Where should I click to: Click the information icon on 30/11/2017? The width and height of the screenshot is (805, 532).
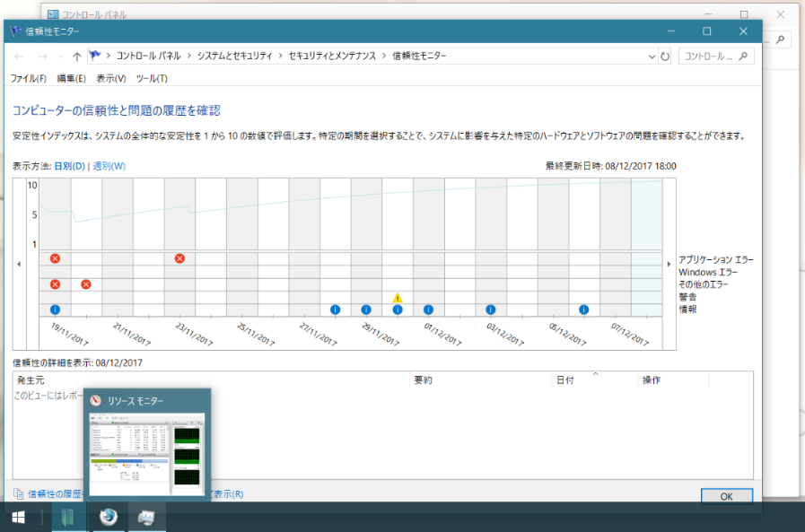point(398,310)
